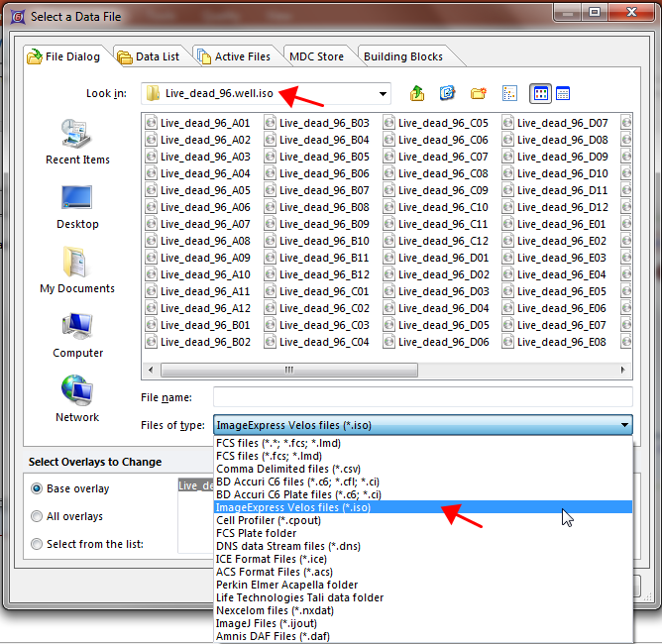Enable the Select from the list option

tap(38, 544)
